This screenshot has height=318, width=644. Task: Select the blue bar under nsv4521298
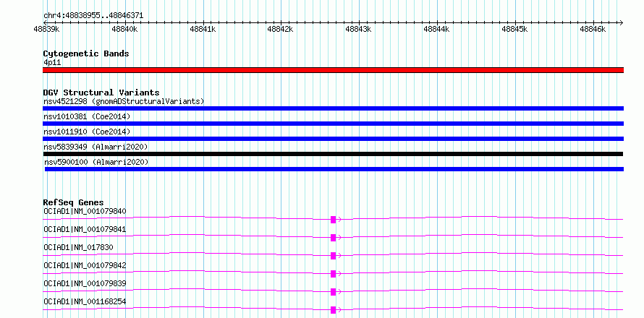click(x=333, y=108)
